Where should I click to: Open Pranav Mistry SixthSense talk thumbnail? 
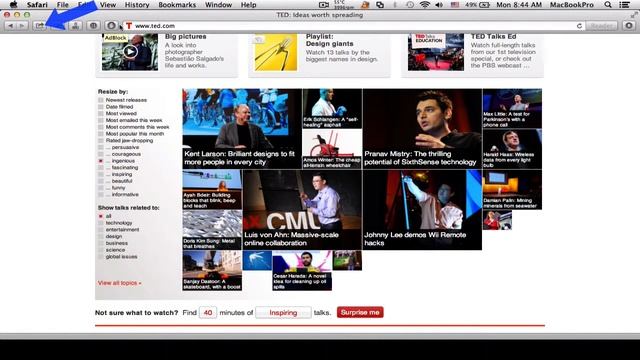pyautogui.click(x=422, y=129)
